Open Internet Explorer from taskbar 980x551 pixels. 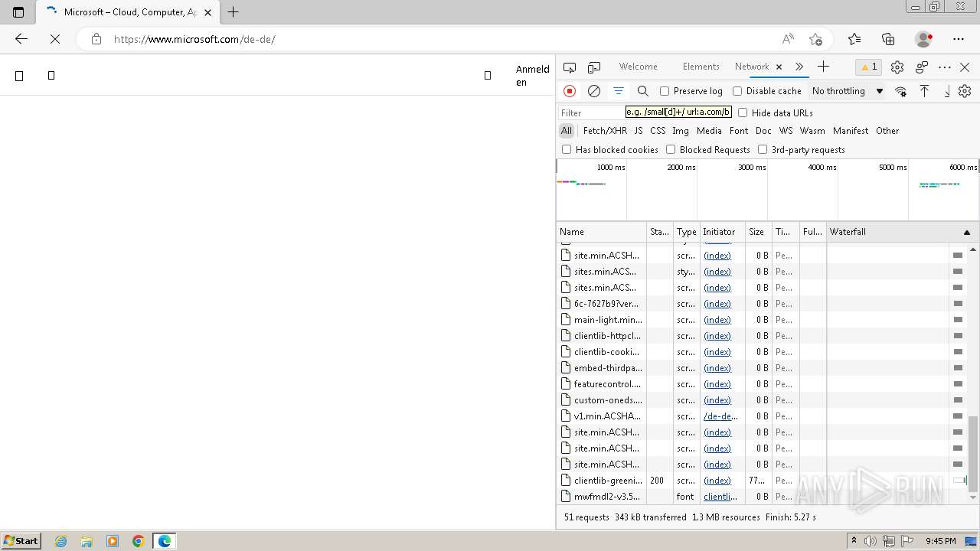coord(60,541)
